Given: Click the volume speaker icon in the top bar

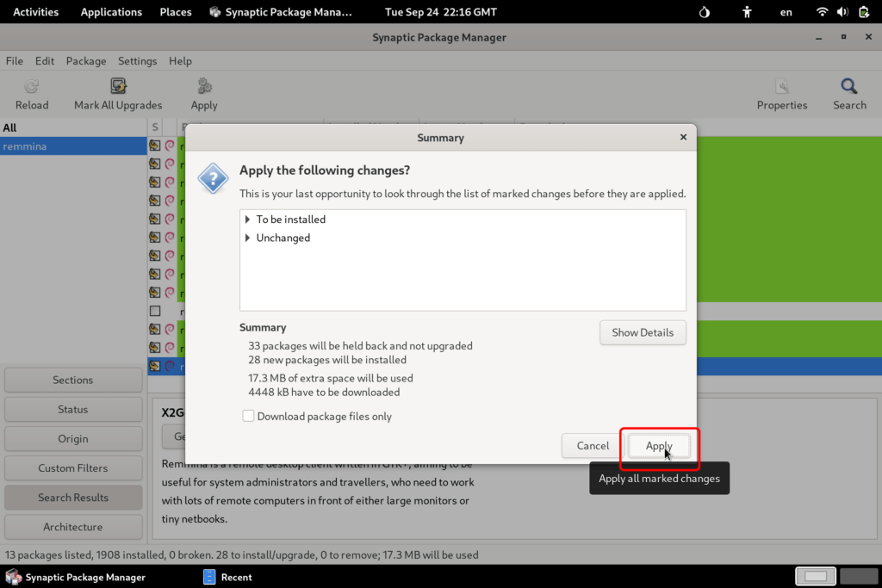Looking at the screenshot, I should pos(842,12).
